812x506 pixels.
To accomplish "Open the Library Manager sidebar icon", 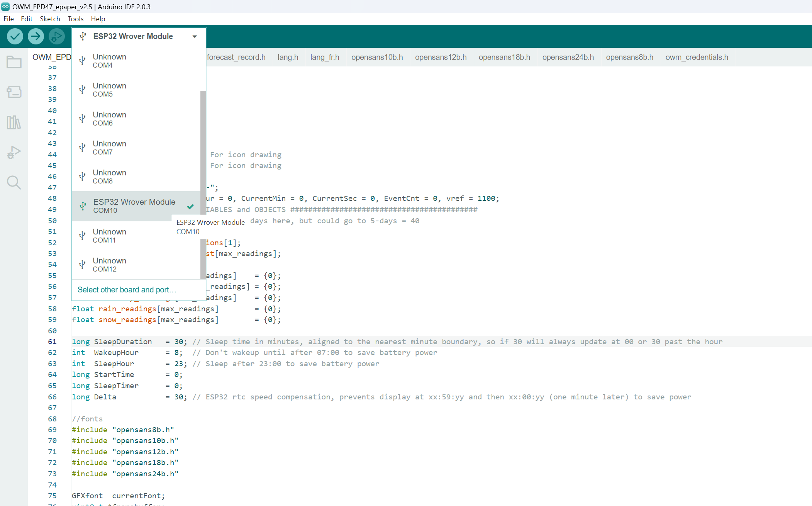I will [x=14, y=122].
